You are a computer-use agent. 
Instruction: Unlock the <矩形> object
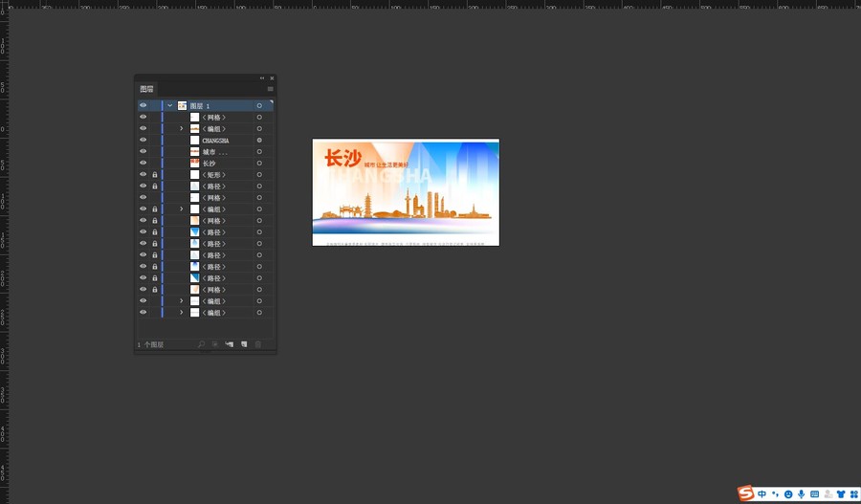(x=155, y=175)
